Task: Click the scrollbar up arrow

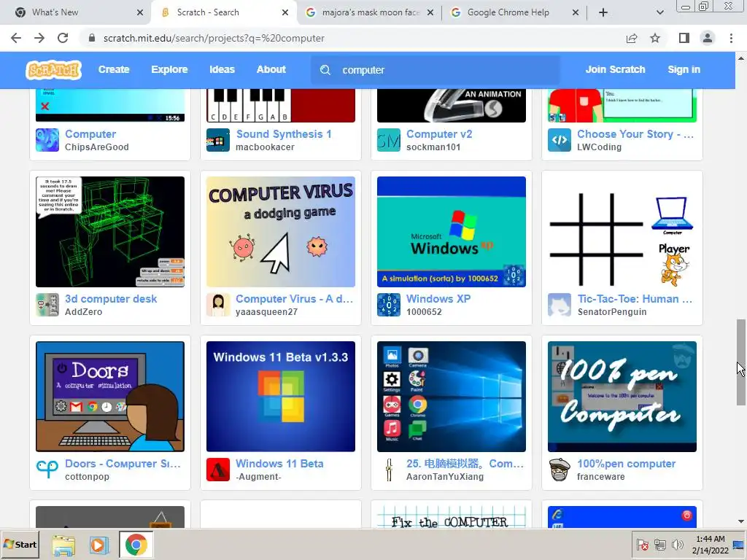Action: (741, 58)
